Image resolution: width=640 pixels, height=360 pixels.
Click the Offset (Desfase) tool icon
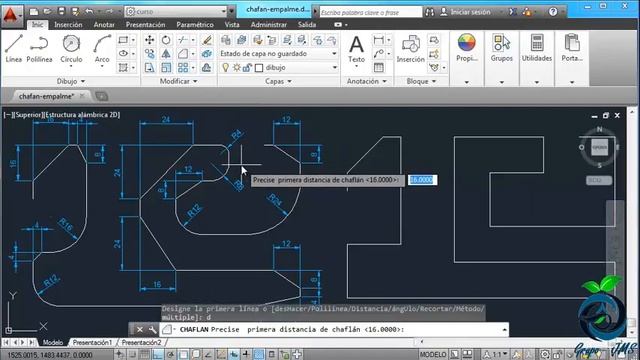tap(207, 67)
